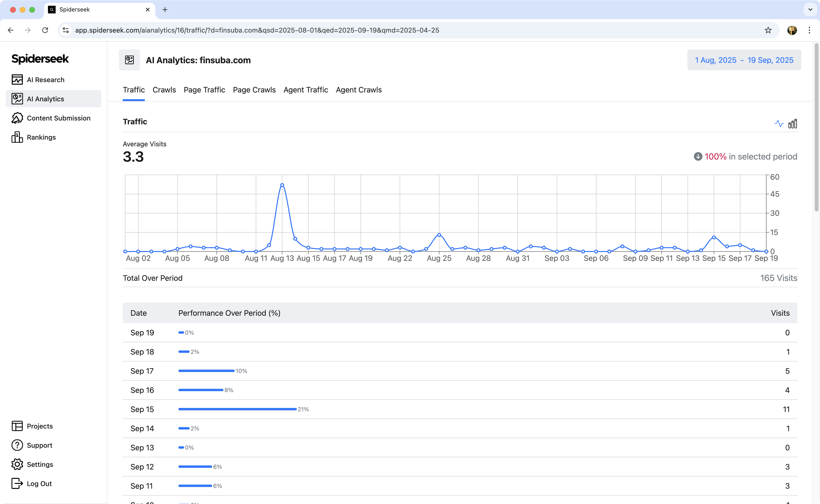Open the date range picker
Screen dimensions: 820x504
(x=744, y=60)
